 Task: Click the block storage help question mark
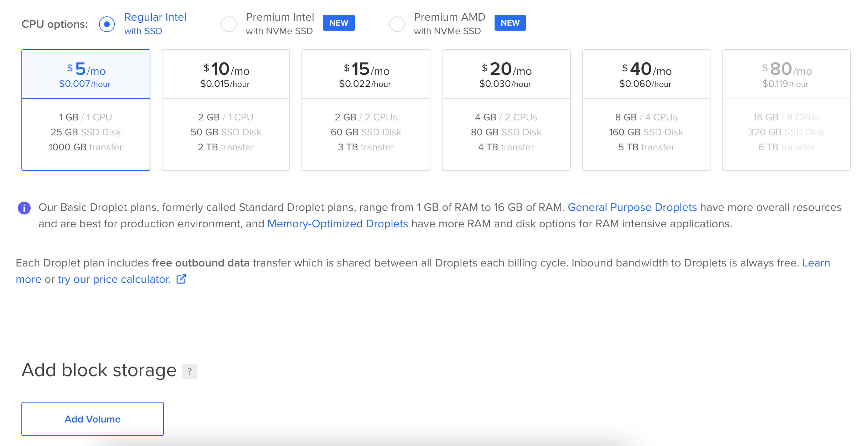tap(190, 372)
